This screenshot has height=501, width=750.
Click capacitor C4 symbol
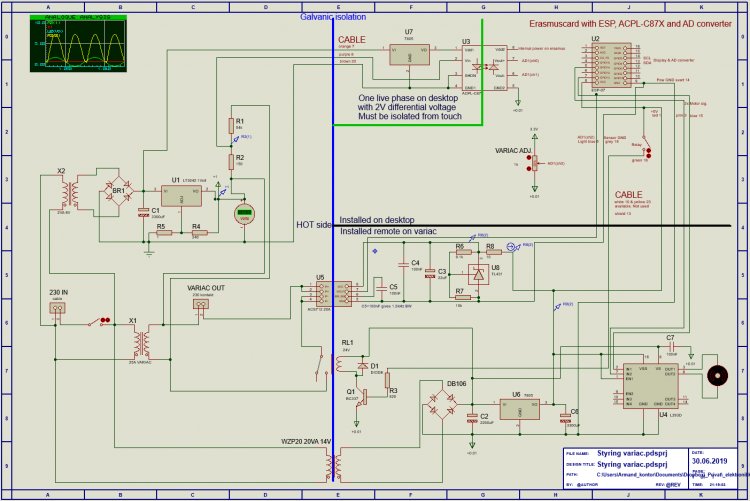click(403, 264)
